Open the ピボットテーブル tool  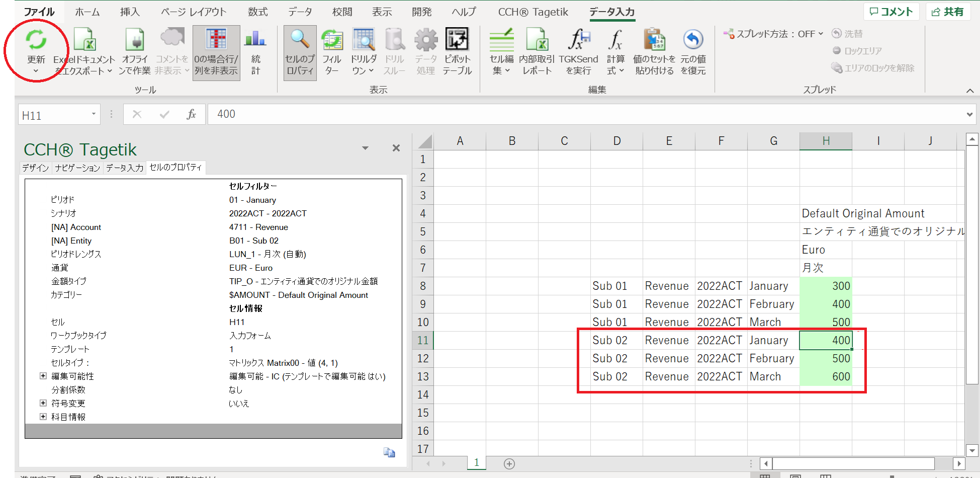pos(457,40)
